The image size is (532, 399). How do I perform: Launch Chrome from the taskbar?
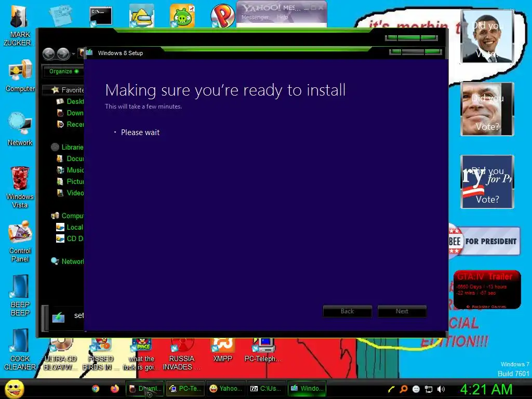click(x=96, y=389)
